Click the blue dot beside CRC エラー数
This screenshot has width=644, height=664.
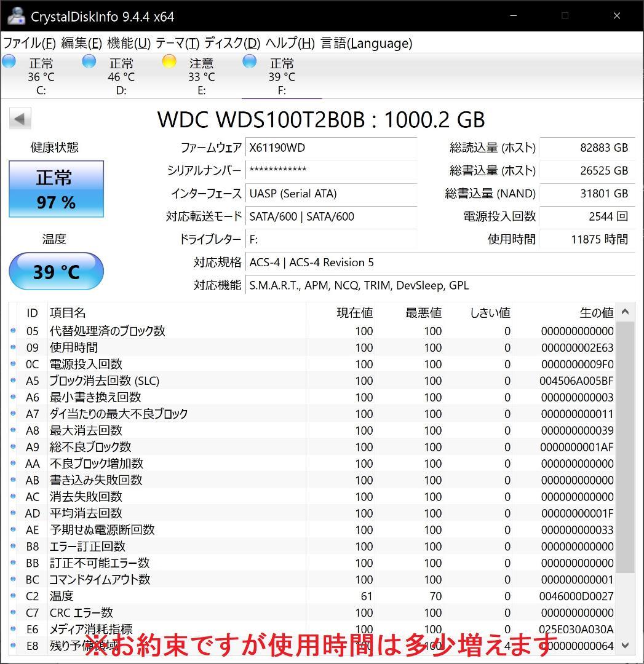pyautogui.click(x=13, y=612)
